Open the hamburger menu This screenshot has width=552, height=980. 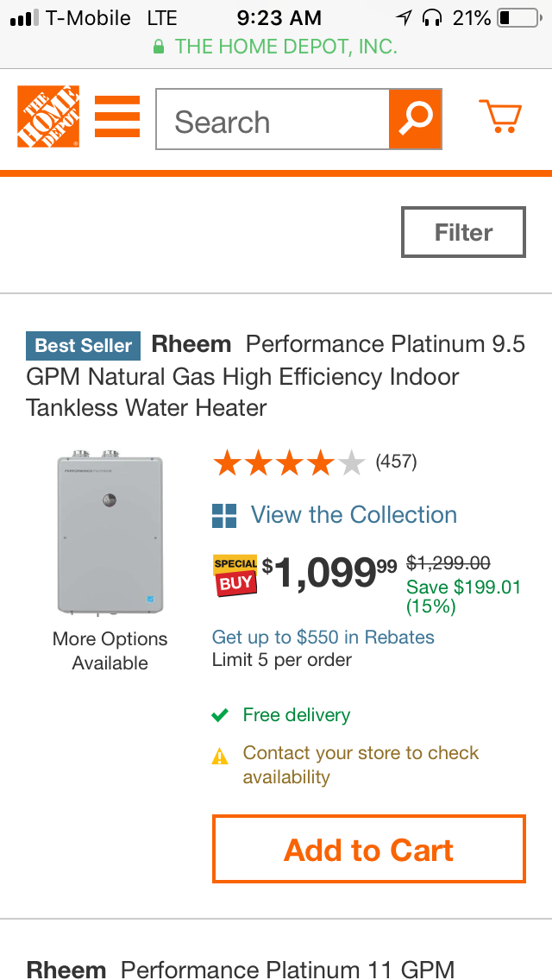pyautogui.click(x=117, y=116)
